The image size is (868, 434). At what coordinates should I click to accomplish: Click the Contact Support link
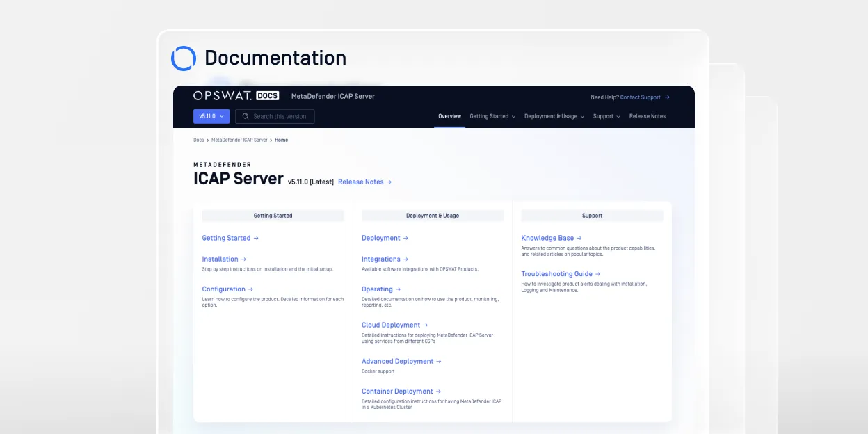645,97
